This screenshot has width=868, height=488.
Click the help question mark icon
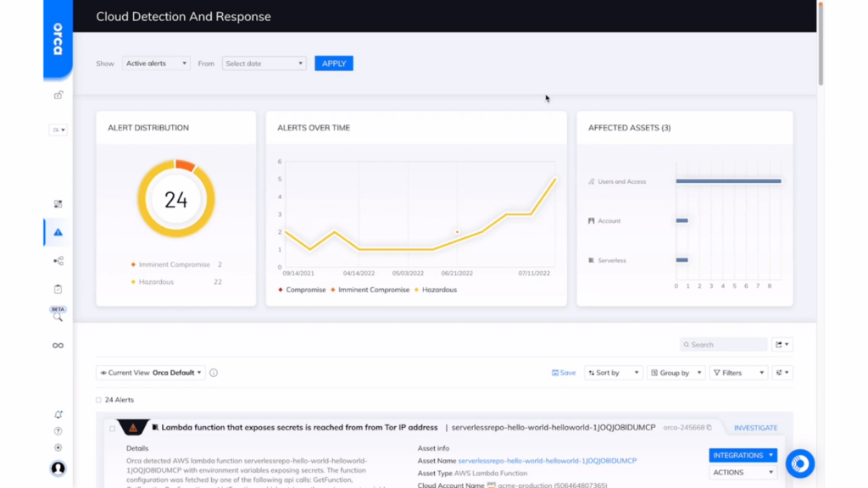point(57,430)
